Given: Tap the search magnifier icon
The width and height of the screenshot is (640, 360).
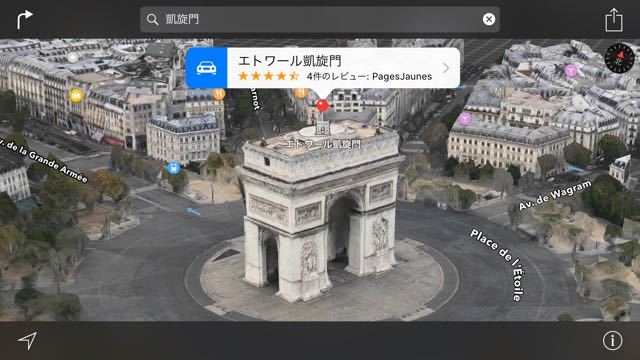Looking at the screenshot, I should point(152,19).
